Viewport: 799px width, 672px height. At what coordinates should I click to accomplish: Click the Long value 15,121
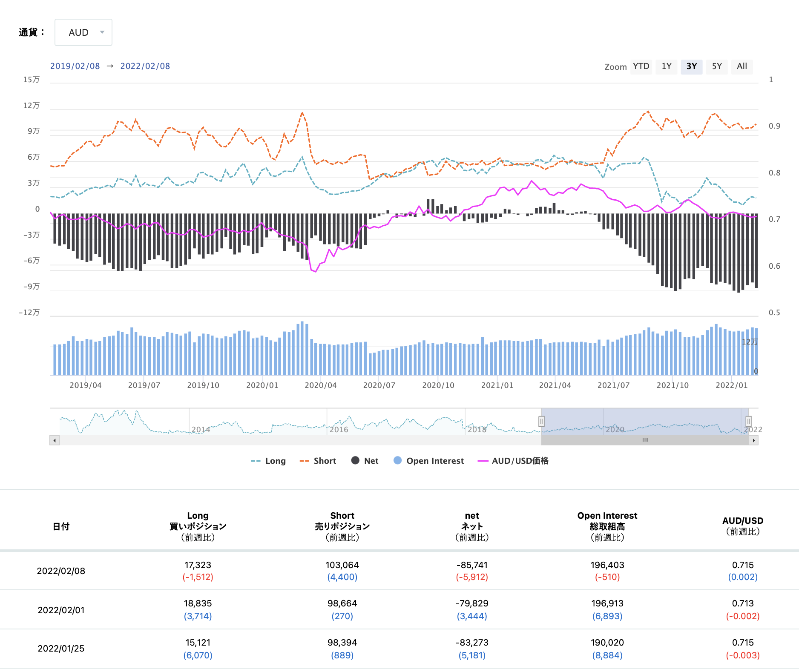198,643
